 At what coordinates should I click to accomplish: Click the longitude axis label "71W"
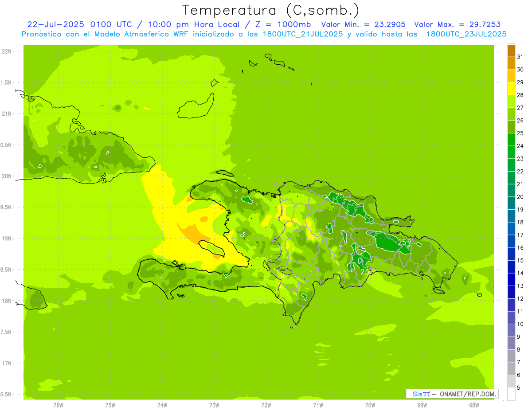(318, 405)
